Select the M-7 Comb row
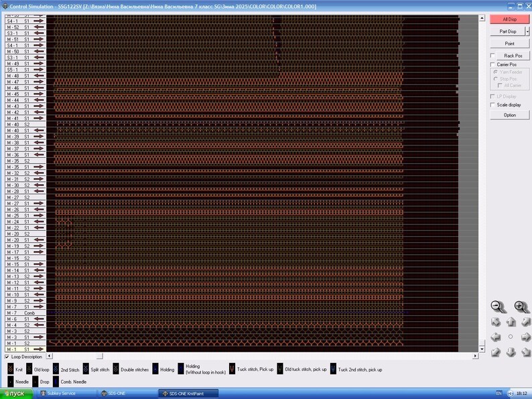 tap(25, 313)
